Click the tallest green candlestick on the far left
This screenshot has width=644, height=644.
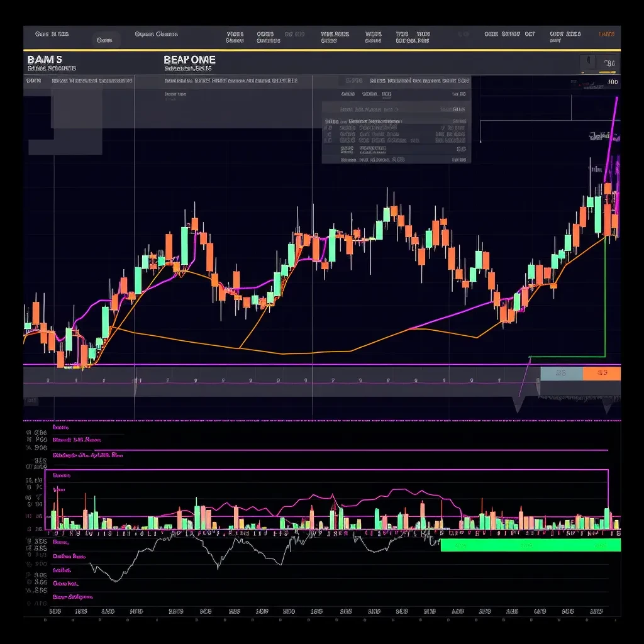105,321
